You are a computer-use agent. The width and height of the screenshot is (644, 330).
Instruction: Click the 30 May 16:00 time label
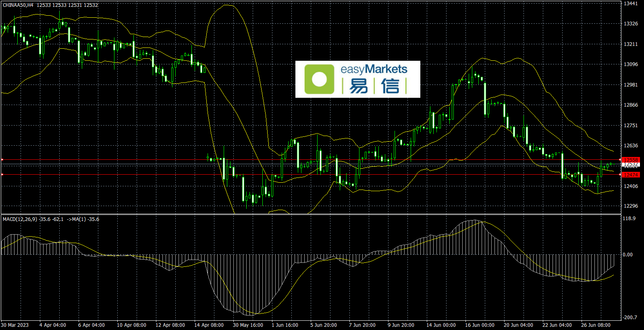tap(248, 325)
